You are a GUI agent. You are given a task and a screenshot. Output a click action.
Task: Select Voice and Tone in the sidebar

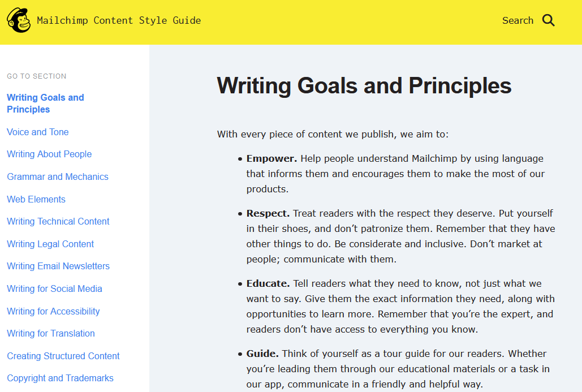click(x=37, y=132)
